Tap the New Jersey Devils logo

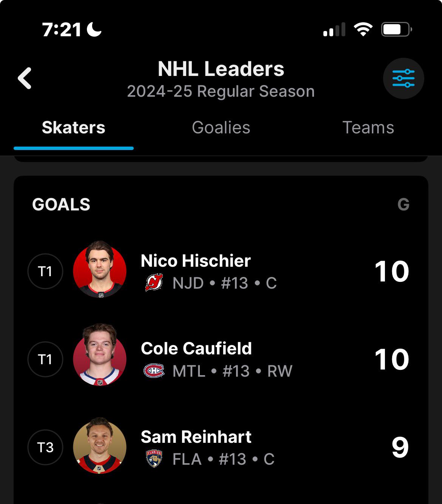(x=154, y=283)
